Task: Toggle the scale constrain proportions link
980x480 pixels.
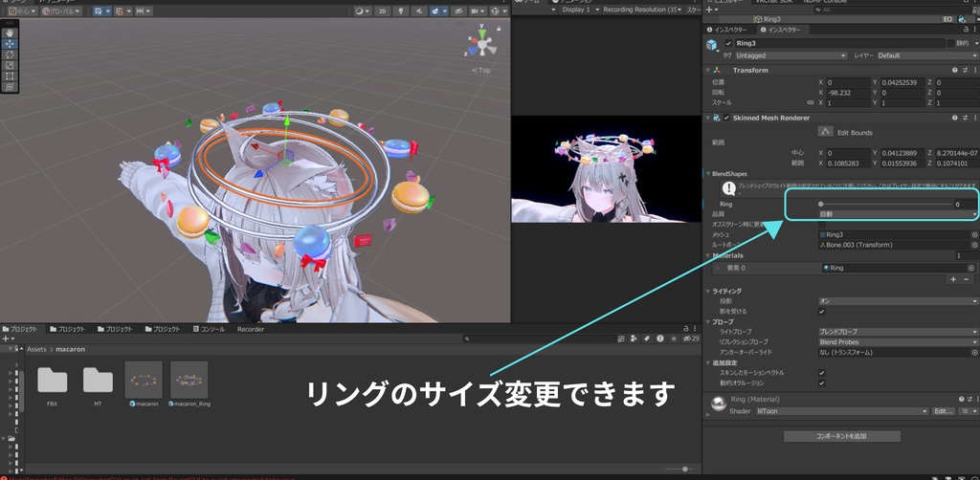Action: 811,102
